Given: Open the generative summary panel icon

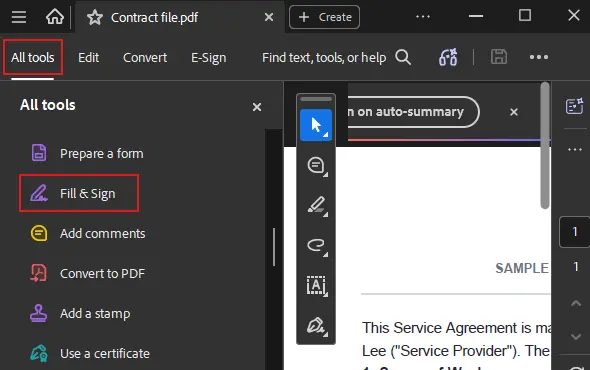Looking at the screenshot, I should click(574, 106).
